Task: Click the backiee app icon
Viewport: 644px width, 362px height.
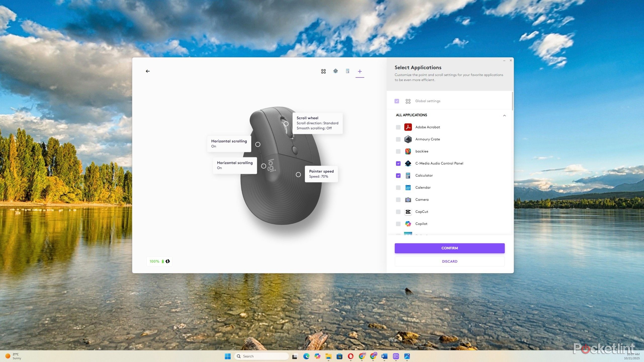Action: point(408,151)
